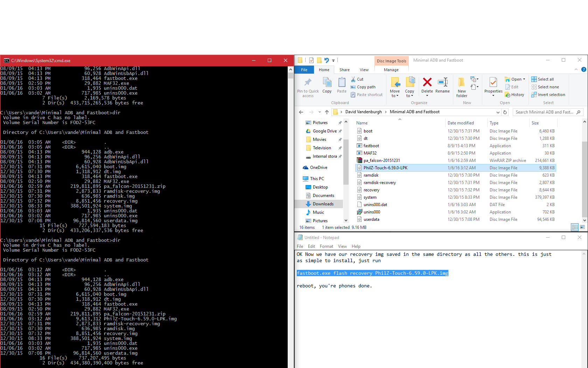
Task: Switch to details view layout icon
Action: click(575, 227)
